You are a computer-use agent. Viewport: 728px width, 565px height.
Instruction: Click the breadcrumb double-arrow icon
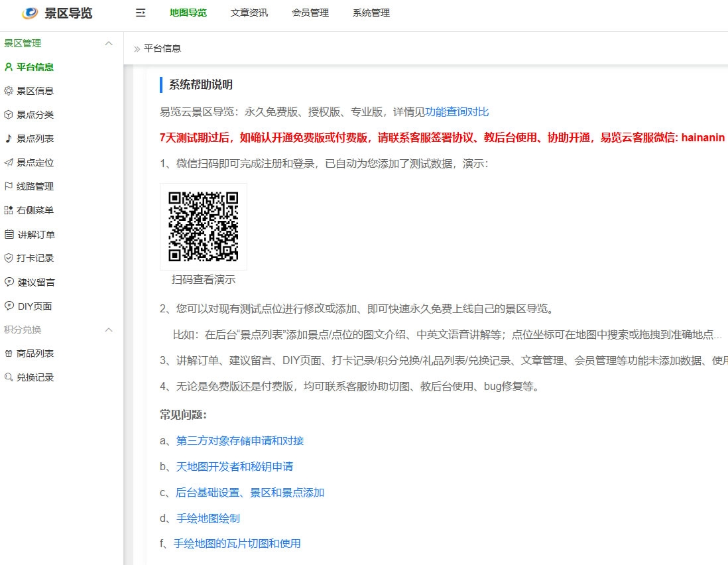pyautogui.click(x=137, y=49)
